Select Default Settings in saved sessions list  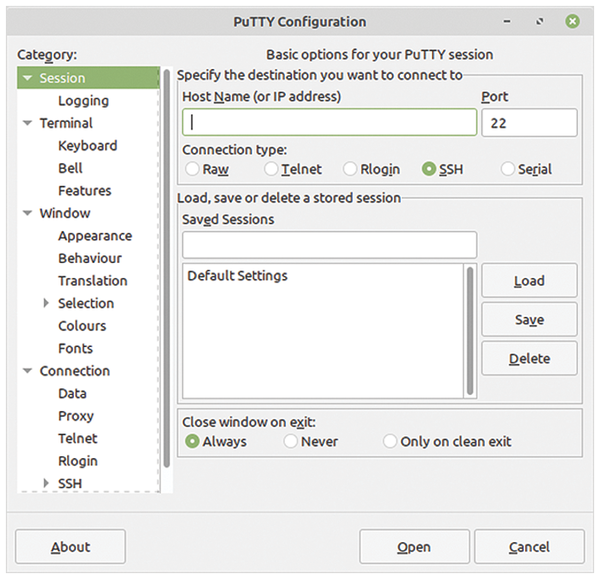[x=237, y=276]
